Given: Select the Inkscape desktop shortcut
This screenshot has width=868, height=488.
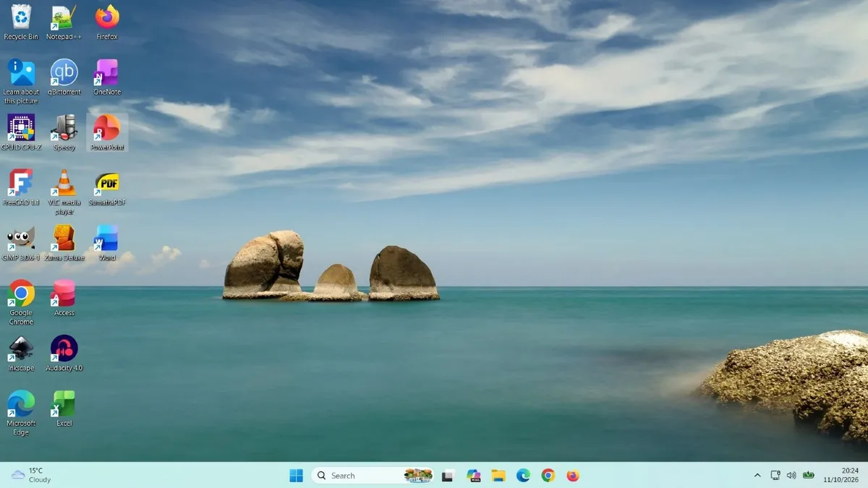Looking at the screenshot, I should click(21, 354).
